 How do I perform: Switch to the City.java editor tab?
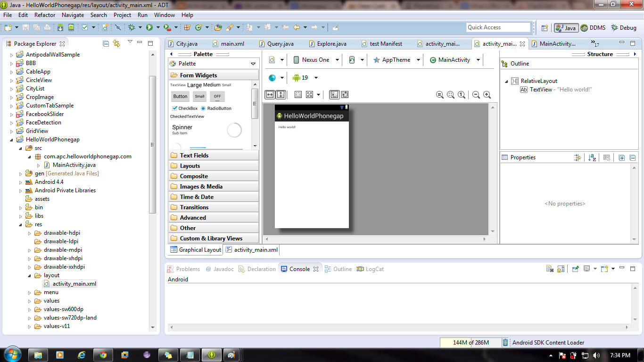coord(182,44)
